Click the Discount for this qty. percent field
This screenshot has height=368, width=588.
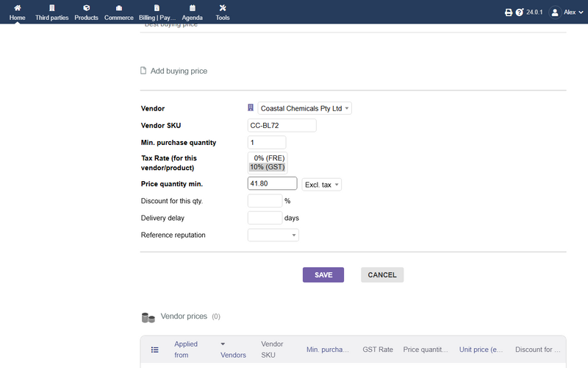click(x=265, y=201)
